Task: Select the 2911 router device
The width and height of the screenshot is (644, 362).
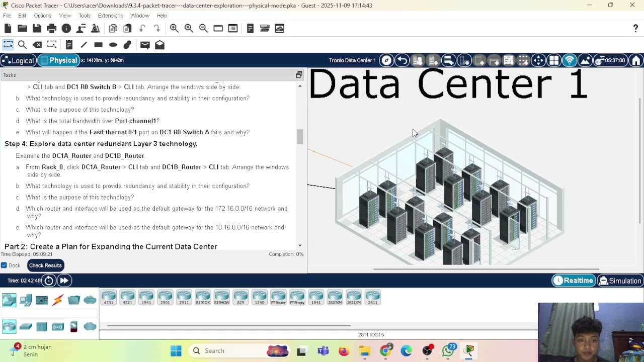Action: (x=184, y=297)
